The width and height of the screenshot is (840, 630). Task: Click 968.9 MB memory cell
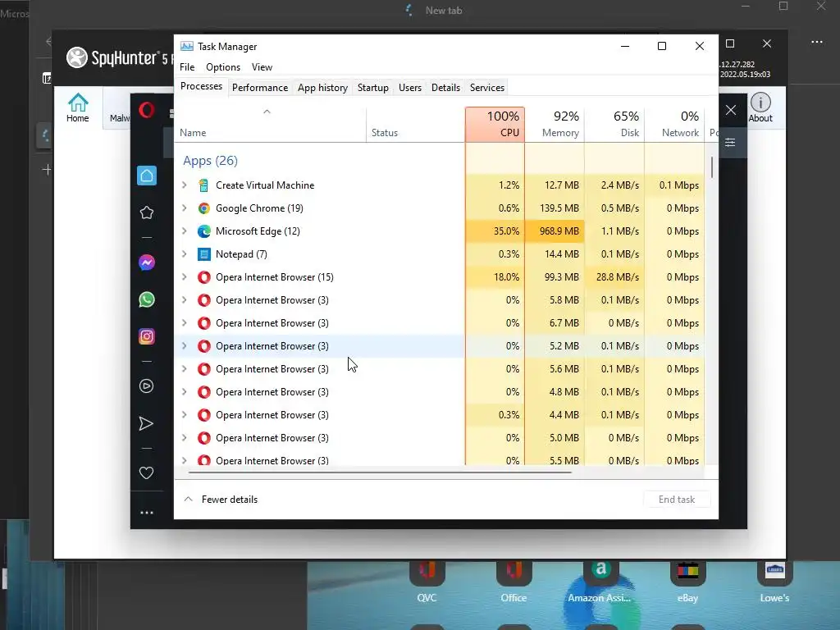(x=555, y=231)
